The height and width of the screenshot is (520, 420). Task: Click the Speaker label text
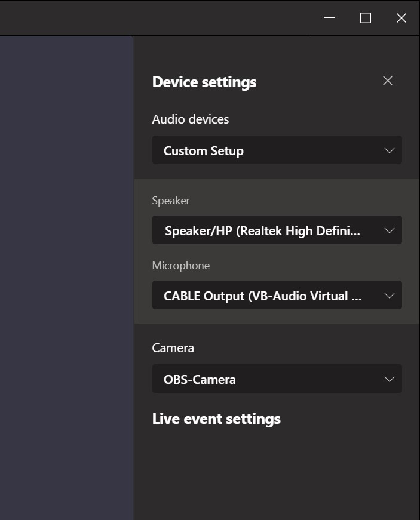tap(171, 201)
